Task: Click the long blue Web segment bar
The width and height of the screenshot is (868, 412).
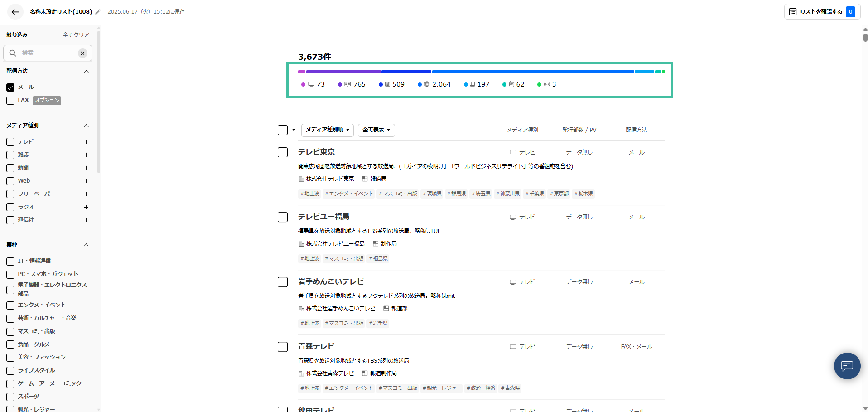Action: [532, 72]
